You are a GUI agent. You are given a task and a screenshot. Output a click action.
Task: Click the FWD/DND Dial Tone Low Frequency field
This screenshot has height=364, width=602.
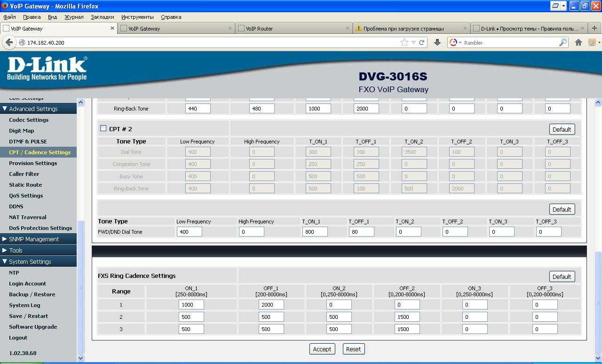(190, 232)
